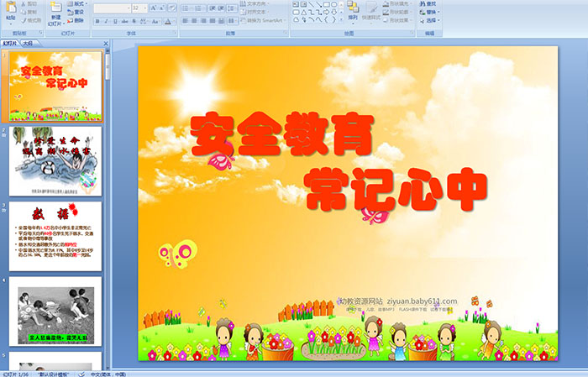The image size is (588, 377).
Task: Toggle Center text alignment
Action: click(x=194, y=21)
